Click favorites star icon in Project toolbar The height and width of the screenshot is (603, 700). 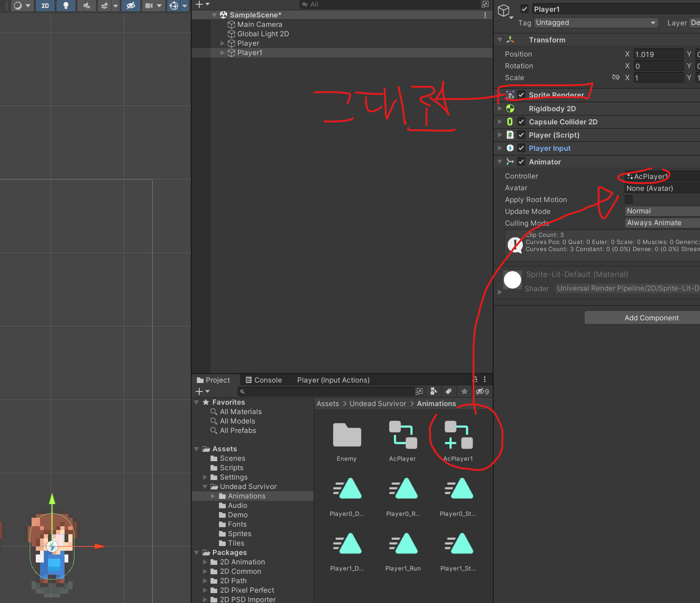pyautogui.click(x=464, y=391)
